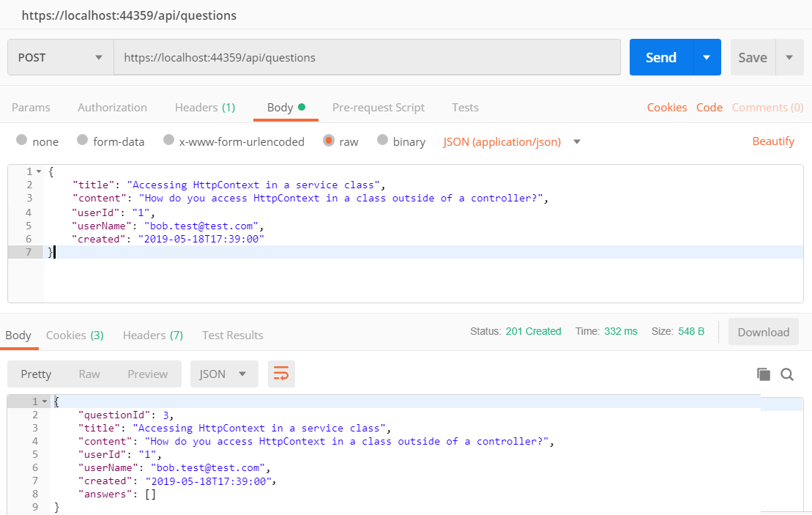Pick the x-www-form-urlencoded body option
812x515 pixels.
[x=169, y=141]
